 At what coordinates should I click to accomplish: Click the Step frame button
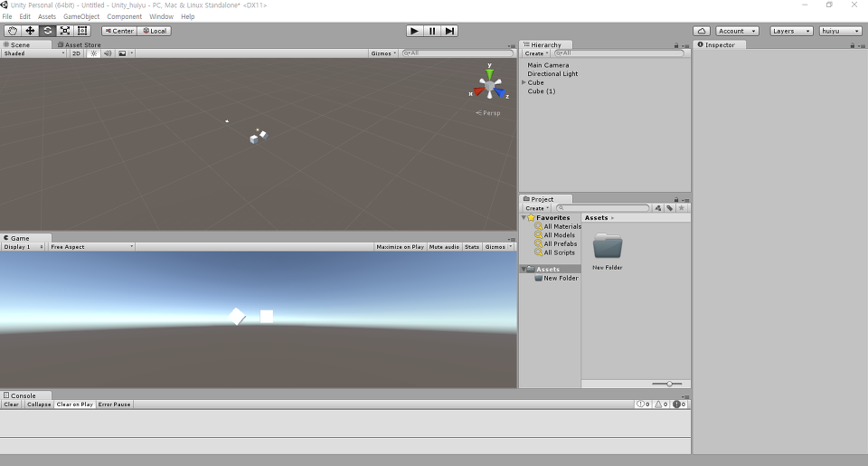pos(449,31)
